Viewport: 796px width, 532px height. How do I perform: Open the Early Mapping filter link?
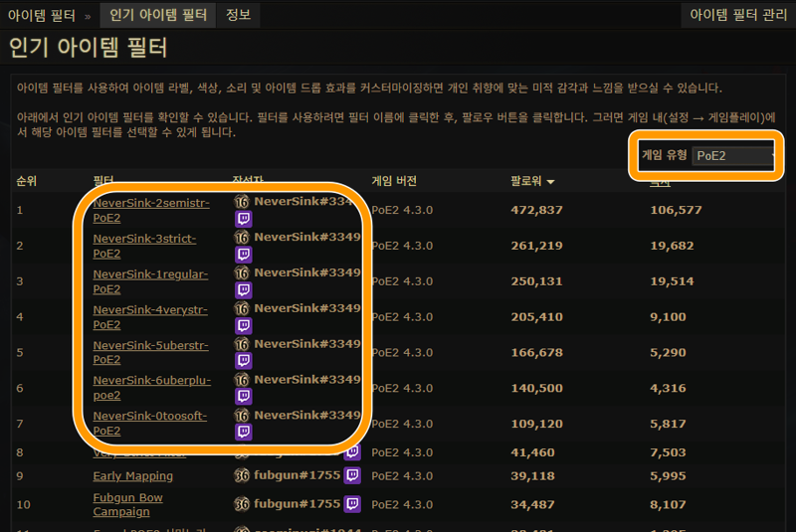click(x=133, y=475)
